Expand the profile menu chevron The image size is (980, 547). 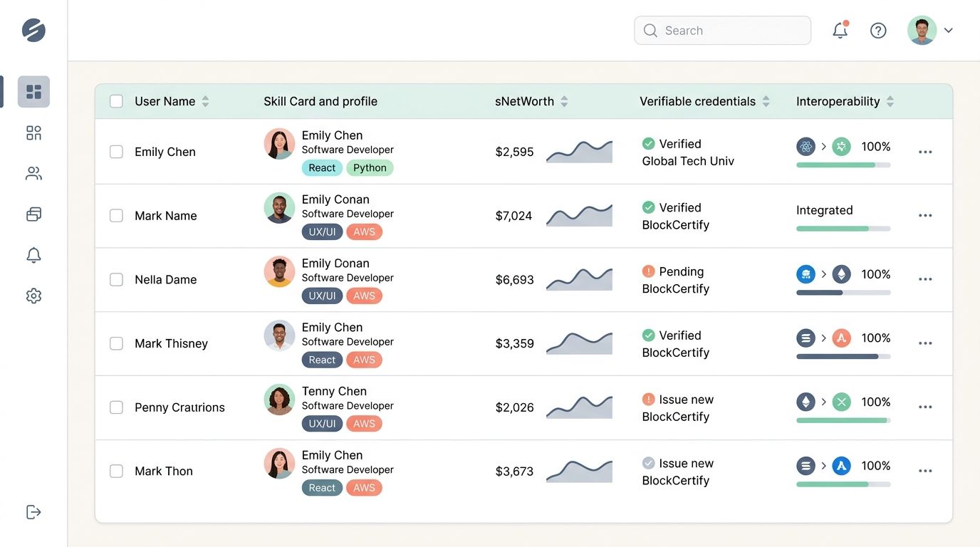click(948, 31)
